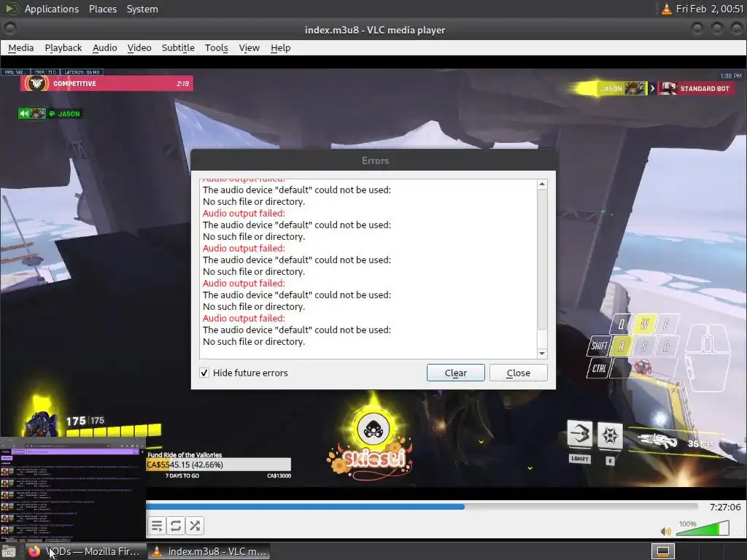This screenshot has height=560, width=747.
Task: Toggle random shuffle playback
Action: (194, 526)
